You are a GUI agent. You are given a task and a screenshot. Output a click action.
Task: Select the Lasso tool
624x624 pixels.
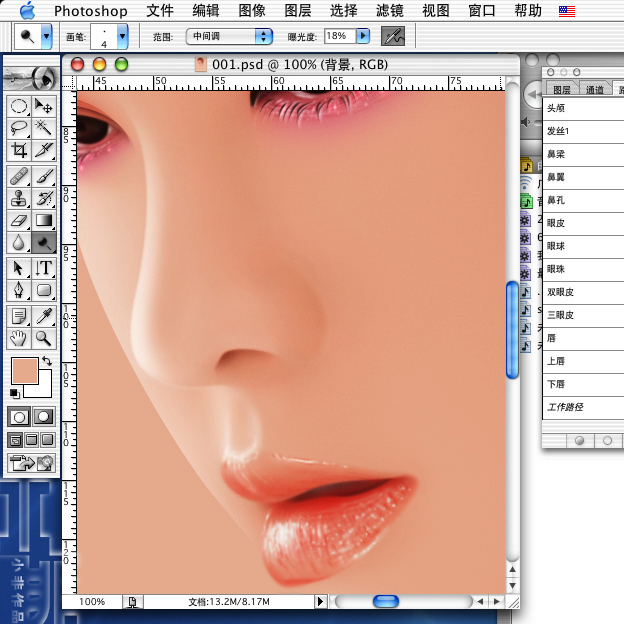point(19,128)
